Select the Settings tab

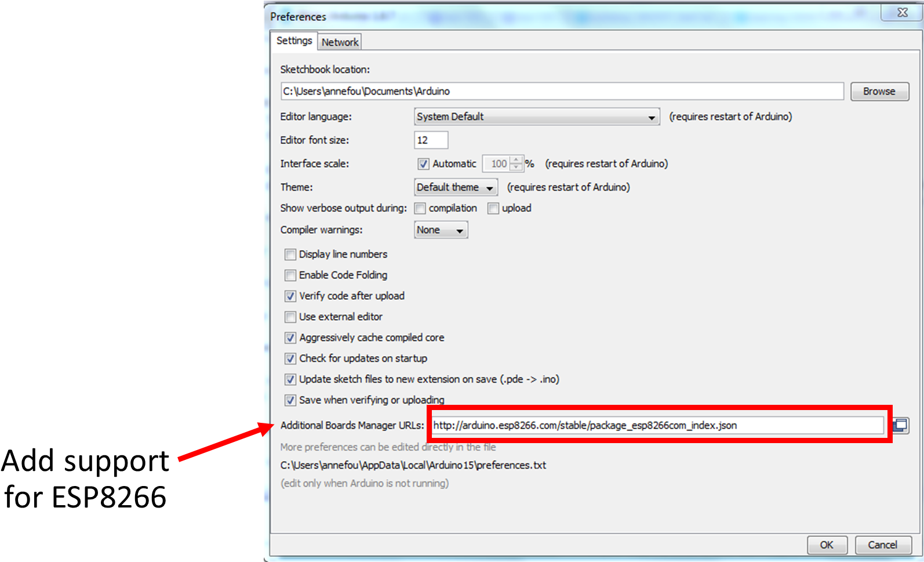click(294, 41)
